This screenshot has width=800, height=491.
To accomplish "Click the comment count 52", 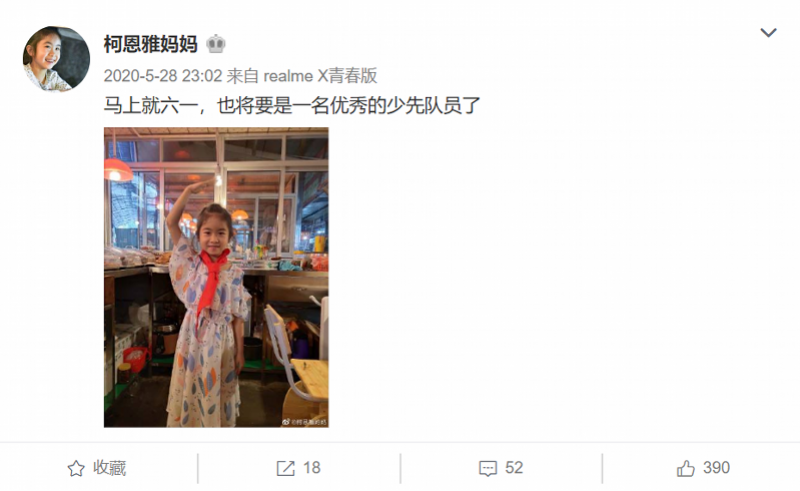I will (x=514, y=468).
